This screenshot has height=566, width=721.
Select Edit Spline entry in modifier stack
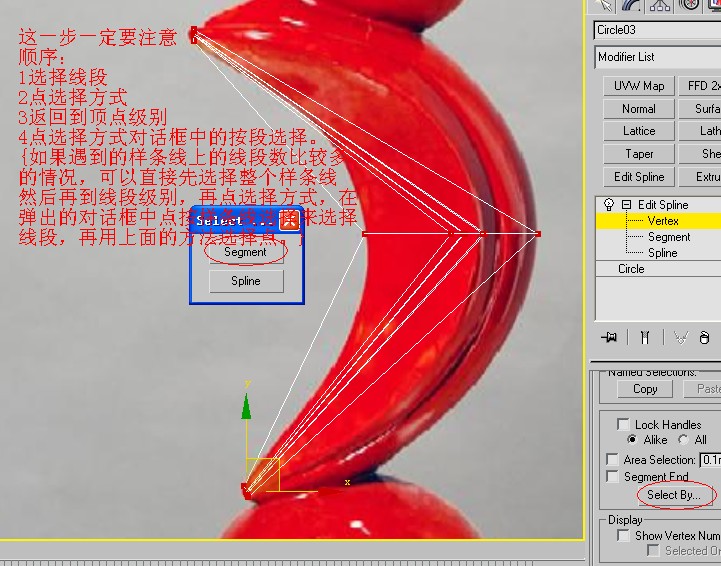663,205
